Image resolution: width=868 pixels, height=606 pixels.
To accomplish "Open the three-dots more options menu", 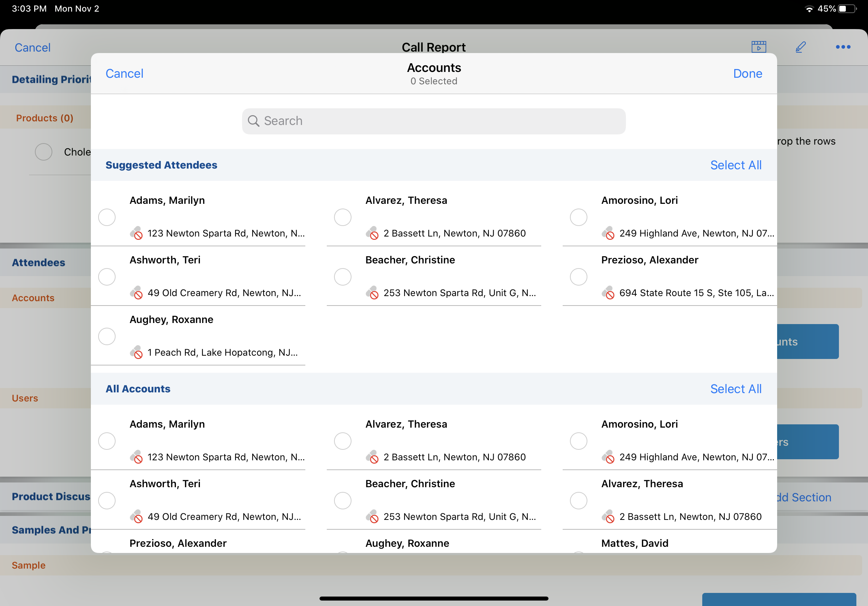I will coord(843,47).
